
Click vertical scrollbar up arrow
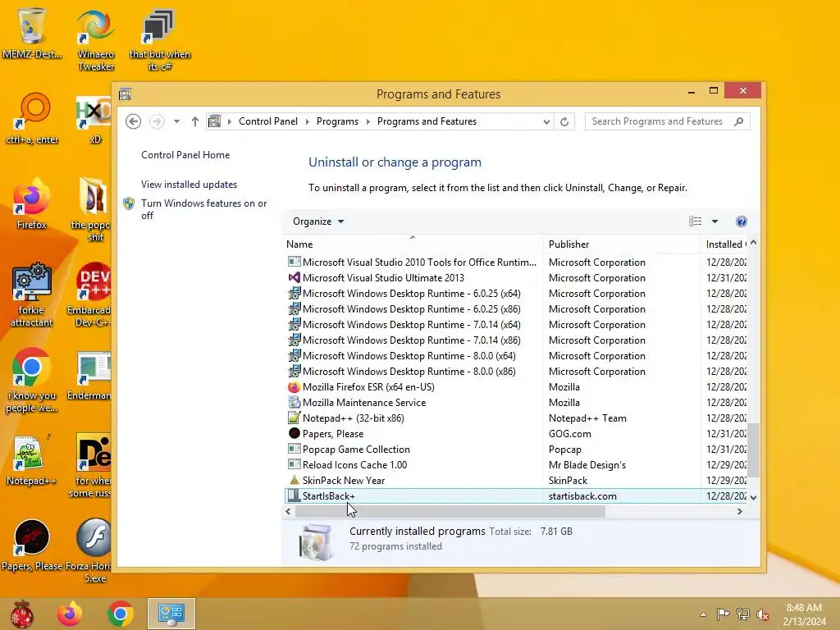click(754, 243)
